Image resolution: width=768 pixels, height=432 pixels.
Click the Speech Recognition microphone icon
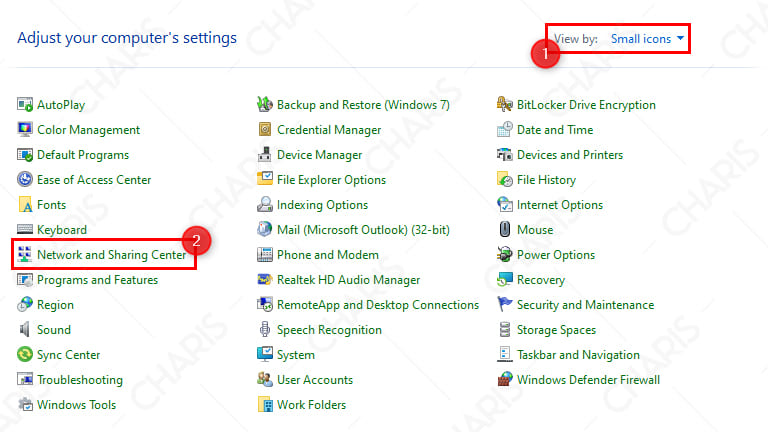[x=265, y=329]
